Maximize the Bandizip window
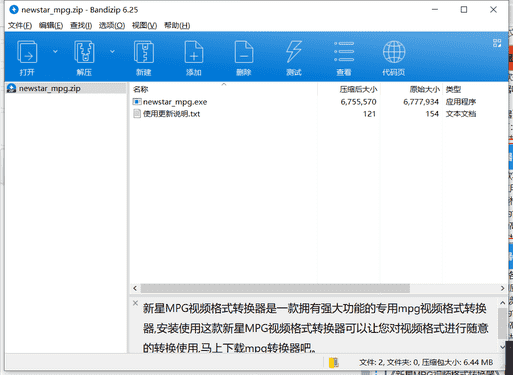The width and height of the screenshot is (513, 375). (464, 10)
